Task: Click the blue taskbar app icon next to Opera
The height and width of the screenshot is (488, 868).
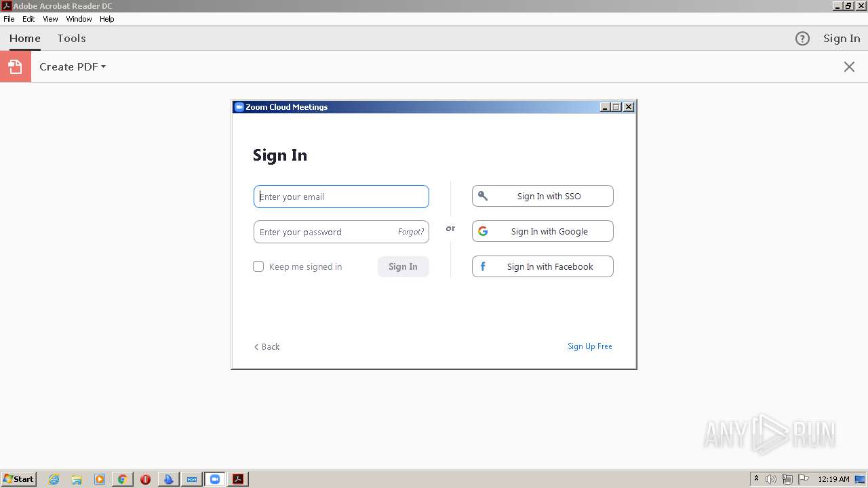Action: click(x=168, y=479)
